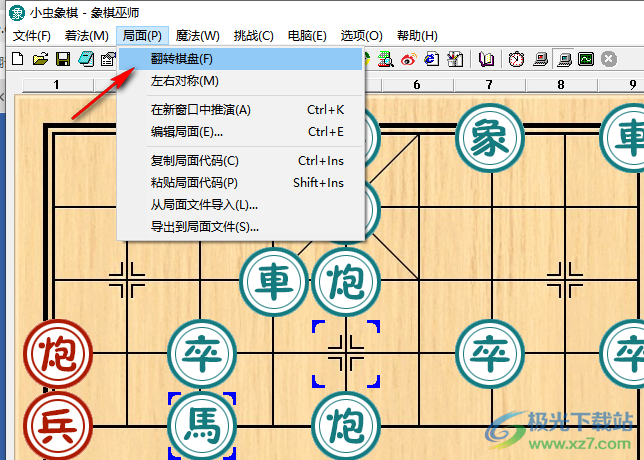Click the blue-bracketed empty board intersection
The height and width of the screenshot is (460, 644).
pyautogui.click(x=346, y=353)
